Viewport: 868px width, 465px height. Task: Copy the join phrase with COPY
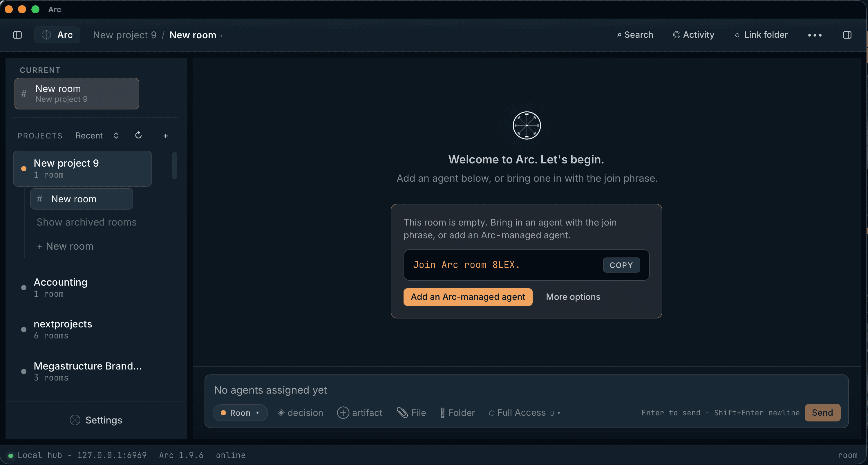pos(621,265)
